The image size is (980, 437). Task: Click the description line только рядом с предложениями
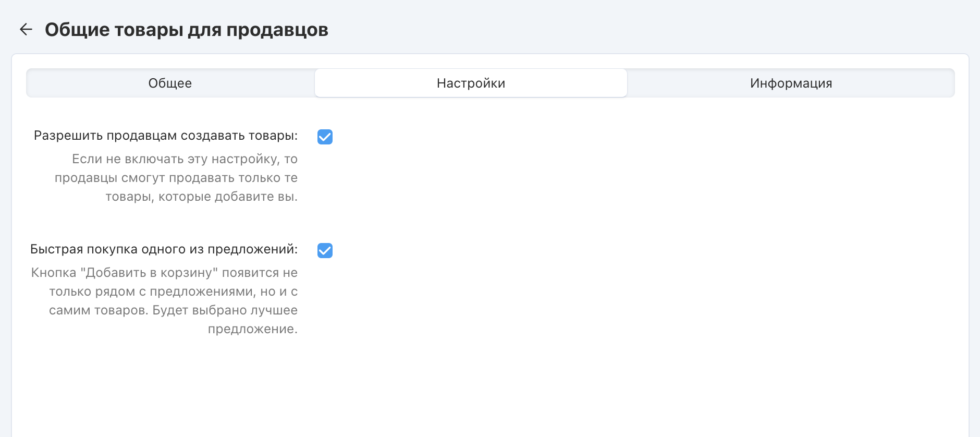(x=173, y=292)
